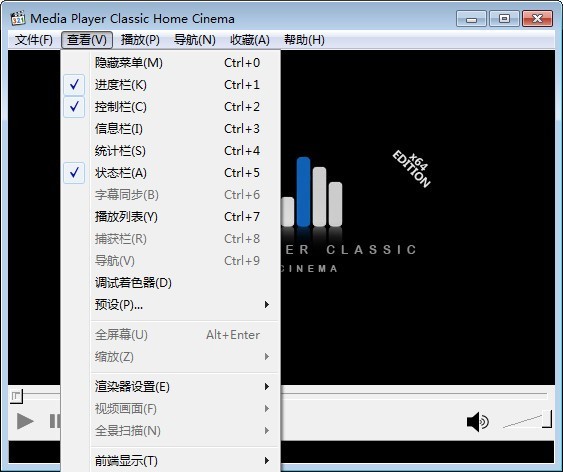
Task: Expand the 预设(P)... submenu
Action: click(171, 305)
